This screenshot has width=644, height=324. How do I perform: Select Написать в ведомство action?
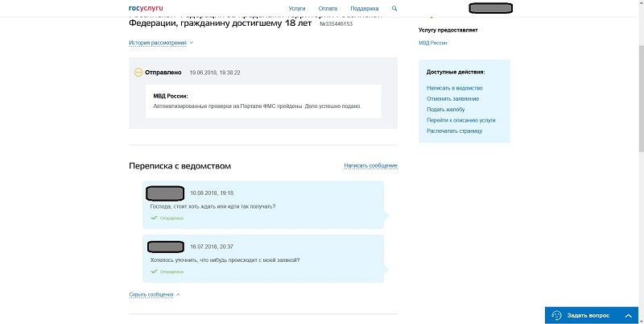[x=454, y=88]
